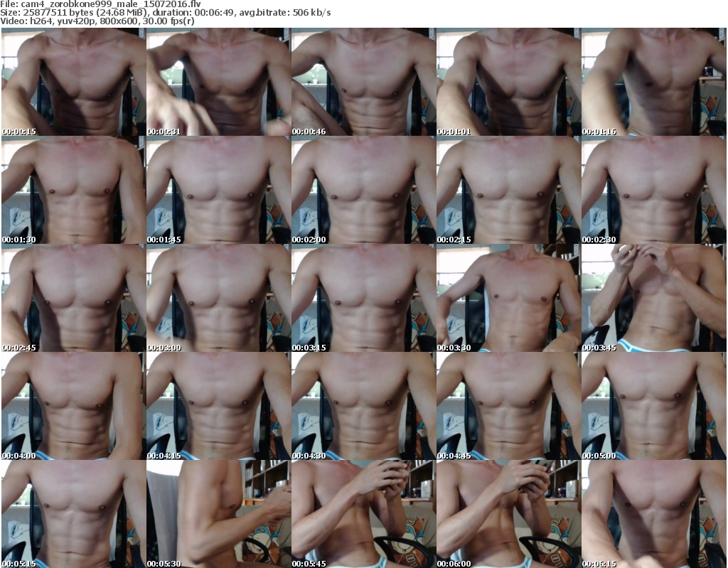Select the thumbnail at 00:05:45
The image size is (728, 568).
click(363, 514)
